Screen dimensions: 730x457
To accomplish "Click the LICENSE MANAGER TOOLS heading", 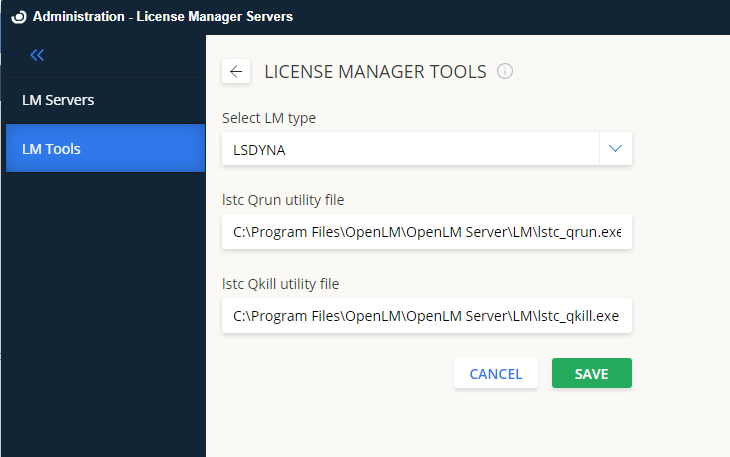I will (375, 72).
